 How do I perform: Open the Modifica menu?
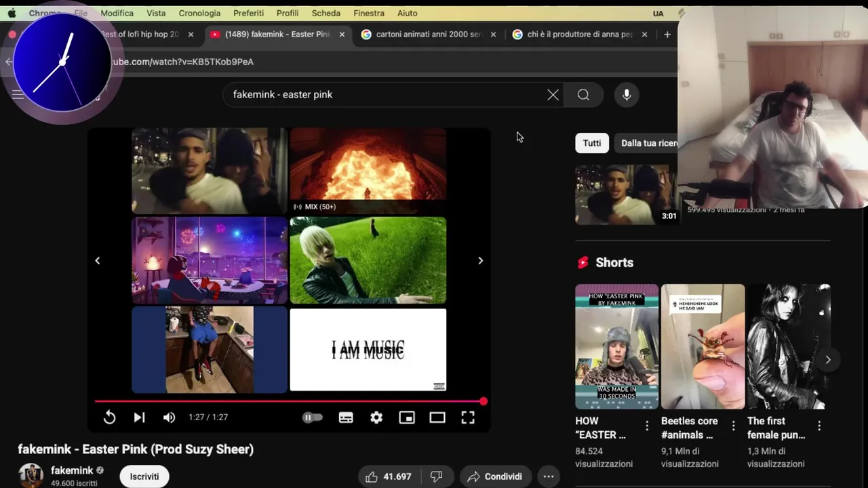[x=117, y=13]
